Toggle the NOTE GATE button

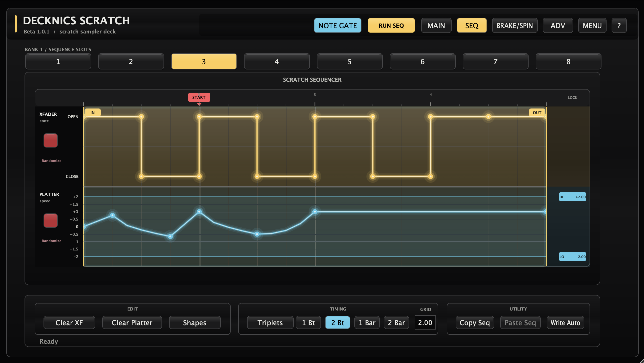tap(337, 25)
